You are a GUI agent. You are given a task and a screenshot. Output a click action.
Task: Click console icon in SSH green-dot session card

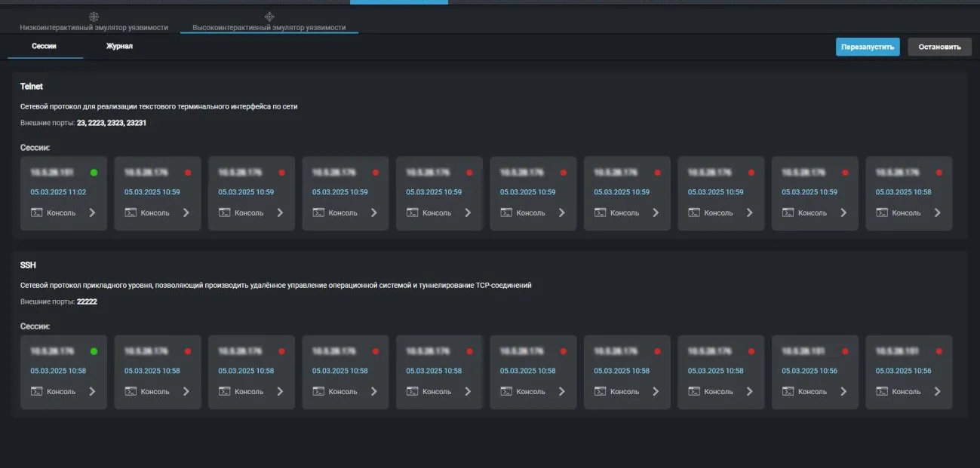click(36, 391)
